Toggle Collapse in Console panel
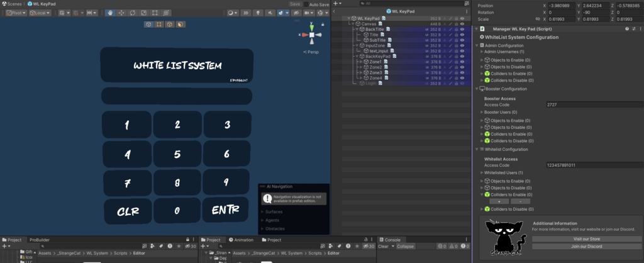 click(405, 246)
